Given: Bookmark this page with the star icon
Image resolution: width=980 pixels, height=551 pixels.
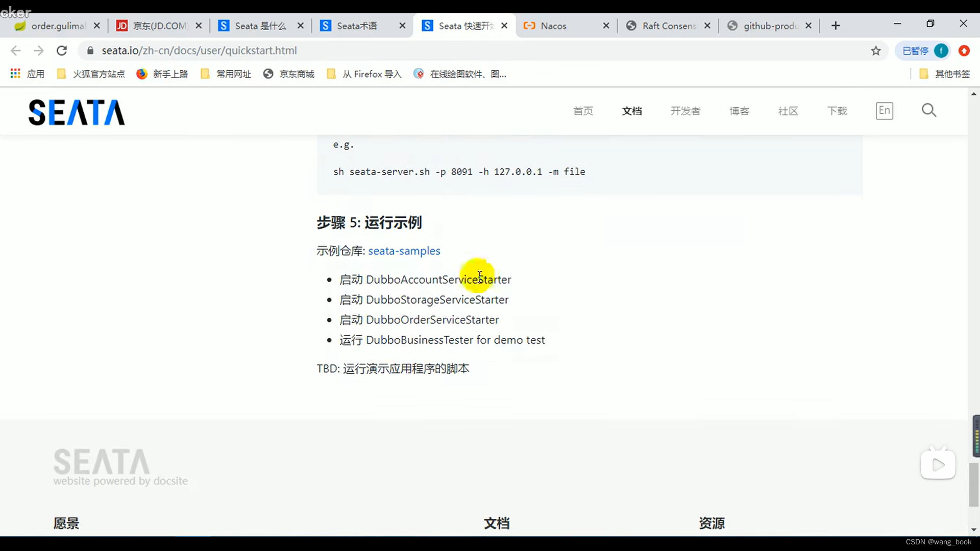Looking at the screenshot, I should pos(876,51).
